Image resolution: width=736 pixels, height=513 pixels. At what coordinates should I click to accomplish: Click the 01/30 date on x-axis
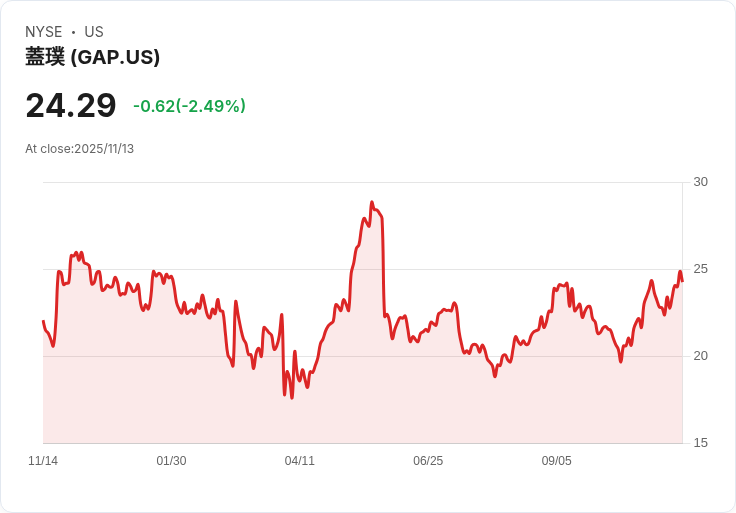pyautogui.click(x=171, y=461)
